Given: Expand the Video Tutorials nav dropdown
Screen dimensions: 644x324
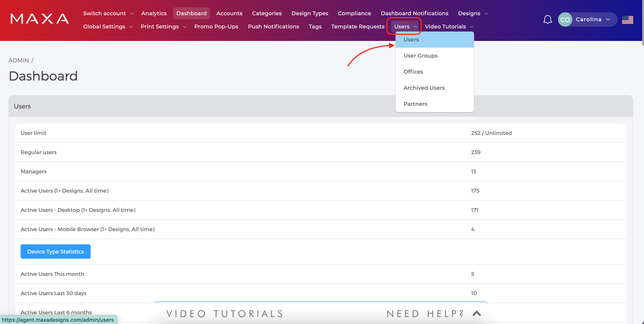Looking at the screenshot, I should [x=449, y=26].
